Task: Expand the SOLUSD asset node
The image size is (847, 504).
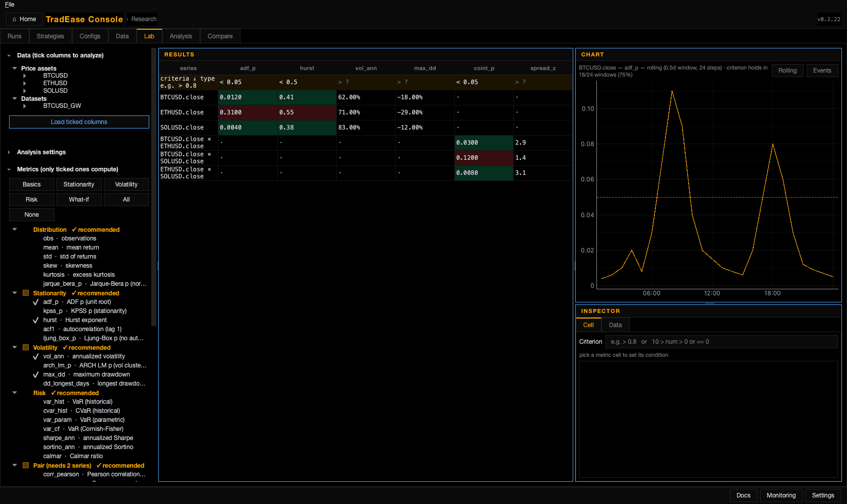Action: [x=24, y=91]
